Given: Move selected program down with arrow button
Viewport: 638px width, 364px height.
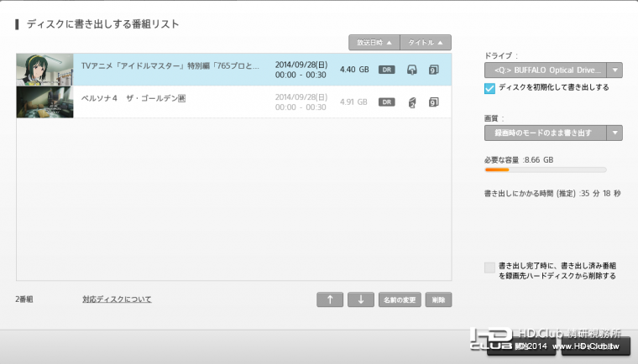Looking at the screenshot, I should (x=361, y=299).
